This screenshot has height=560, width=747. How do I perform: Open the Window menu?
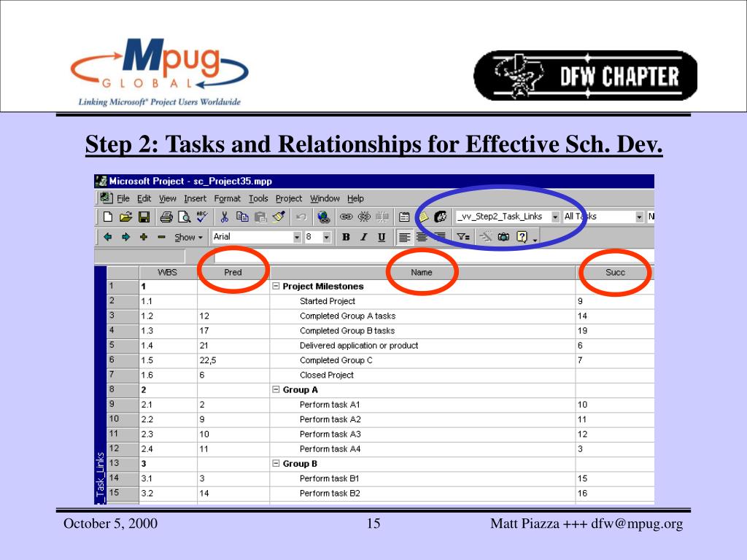pos(325,198)
